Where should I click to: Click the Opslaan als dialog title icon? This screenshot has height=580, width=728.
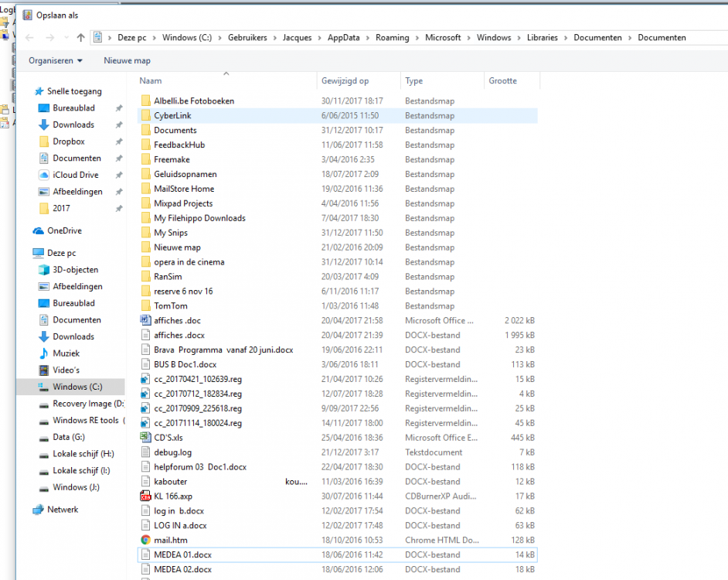click(x=27, y=15)
